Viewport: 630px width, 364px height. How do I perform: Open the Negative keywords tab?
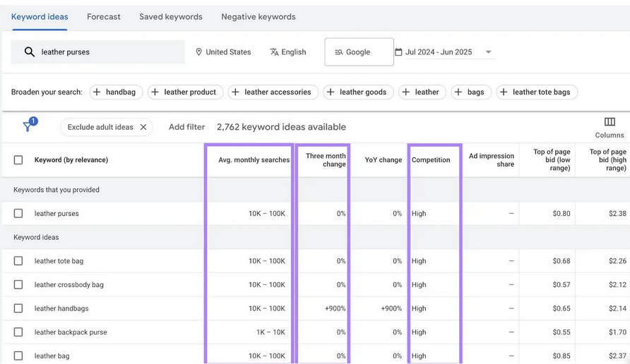[x=258, y=17]
